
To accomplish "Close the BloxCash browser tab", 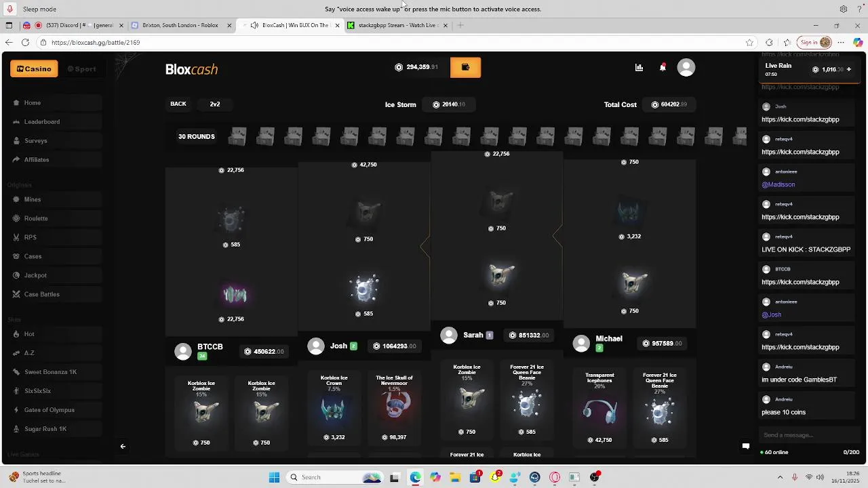I will coord(337,25).
